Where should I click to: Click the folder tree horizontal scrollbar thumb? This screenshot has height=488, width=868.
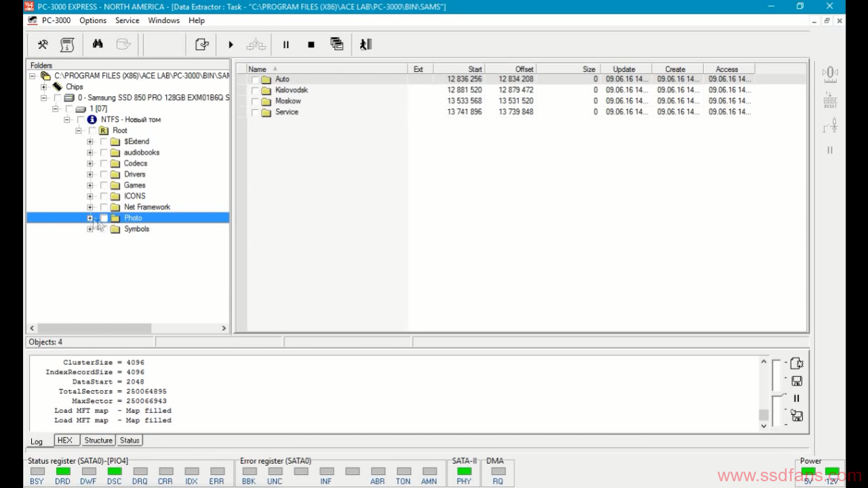pyautogui.click(x=94, y=328)
